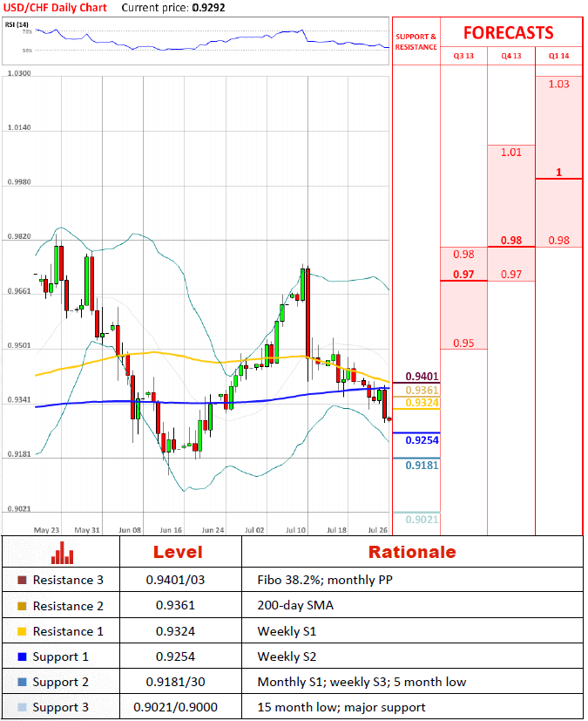Click the 0.9361 level label beside chart
The height and width of the screenshot is (721, 588).
pos(422,391)
